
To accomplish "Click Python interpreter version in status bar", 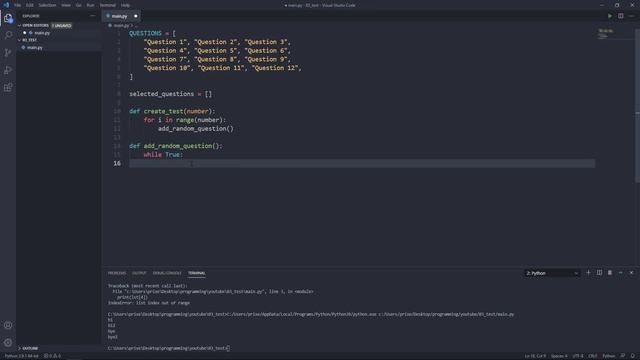I will point(22,356).
